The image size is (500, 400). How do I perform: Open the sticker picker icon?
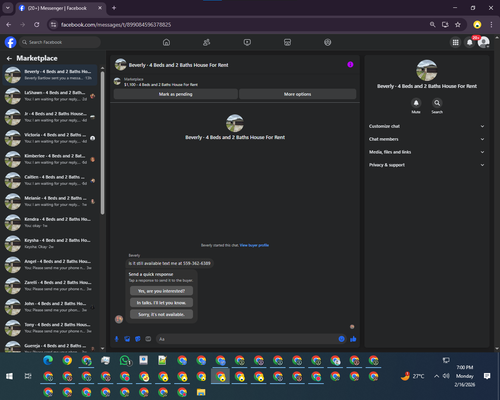138,339
